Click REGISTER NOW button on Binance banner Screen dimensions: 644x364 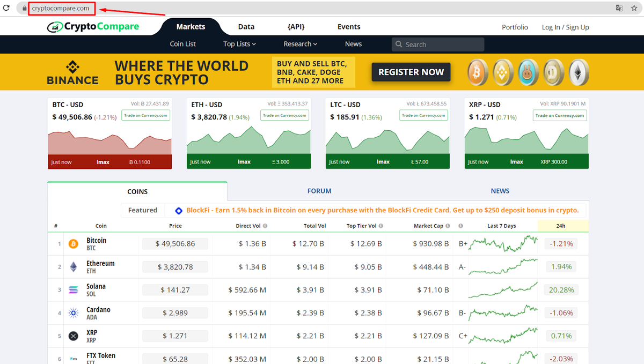point(411,72)
